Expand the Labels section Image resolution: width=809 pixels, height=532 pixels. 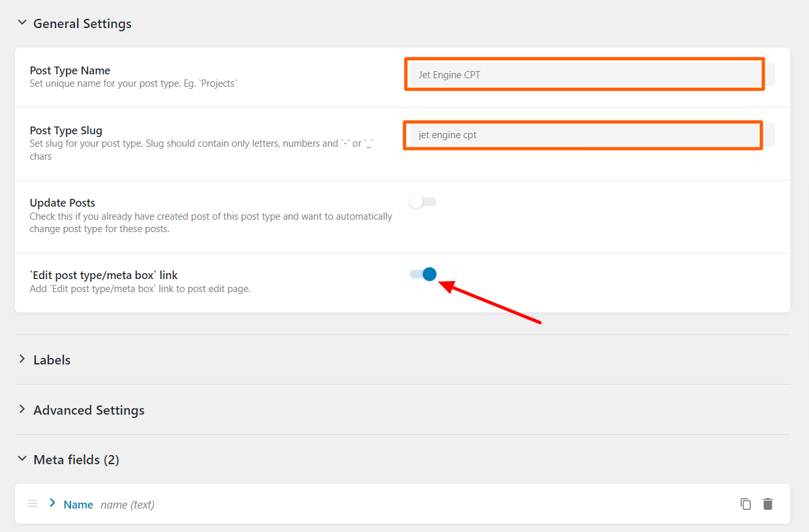coord(22,359)
